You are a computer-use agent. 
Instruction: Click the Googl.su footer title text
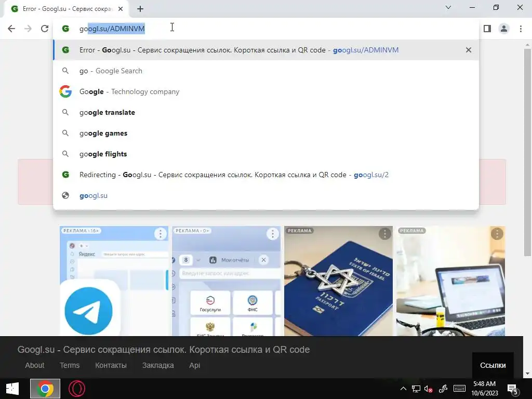point(164,350)
